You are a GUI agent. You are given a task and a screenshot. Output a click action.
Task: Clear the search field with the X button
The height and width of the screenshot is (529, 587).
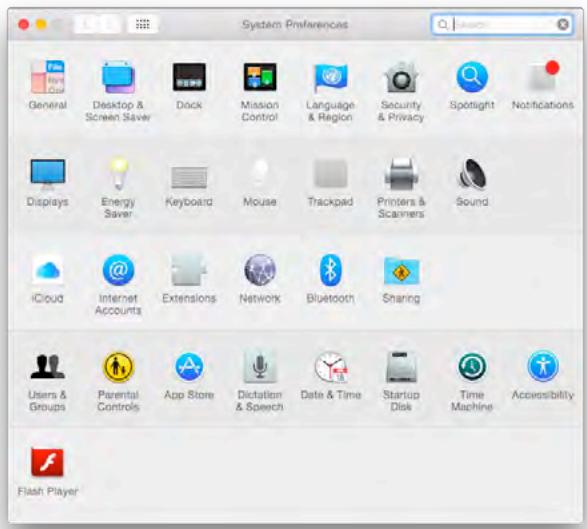[563, 25]
